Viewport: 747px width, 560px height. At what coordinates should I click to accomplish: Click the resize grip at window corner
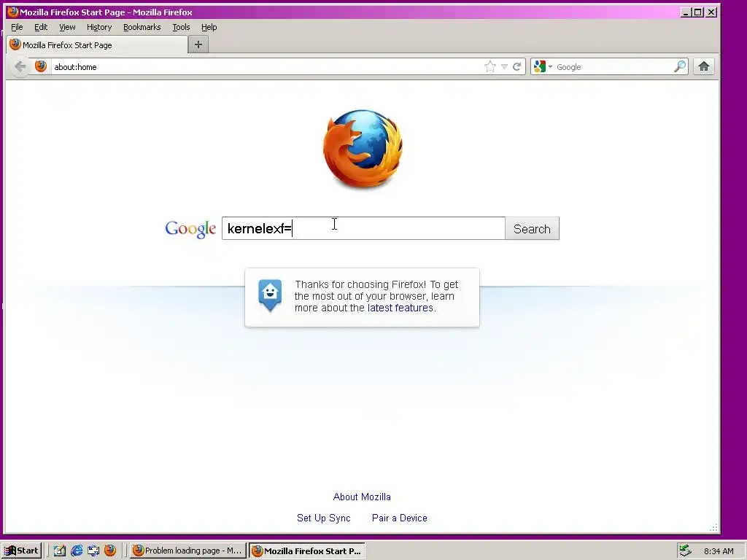click(x=713, y=528)
